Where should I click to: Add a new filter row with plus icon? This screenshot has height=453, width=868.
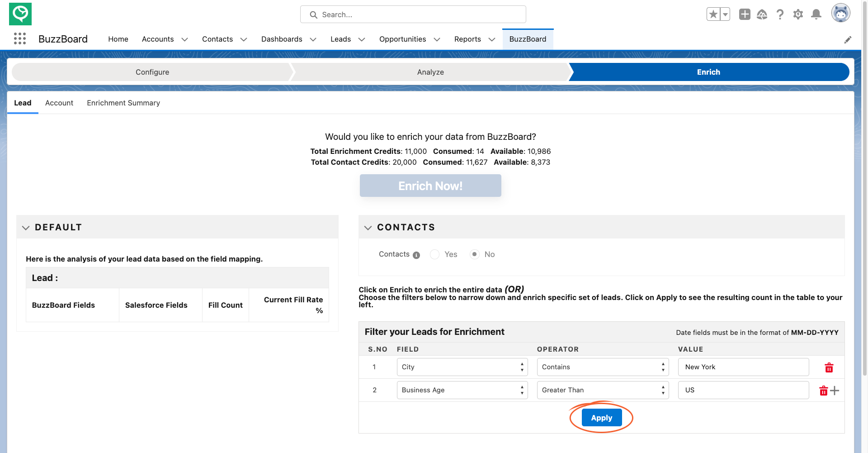pos(835,391)
